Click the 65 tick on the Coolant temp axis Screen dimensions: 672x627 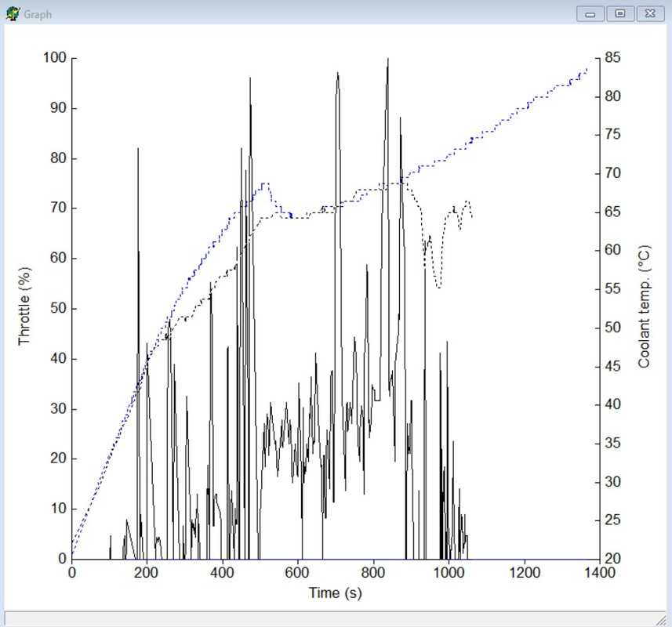613,212
